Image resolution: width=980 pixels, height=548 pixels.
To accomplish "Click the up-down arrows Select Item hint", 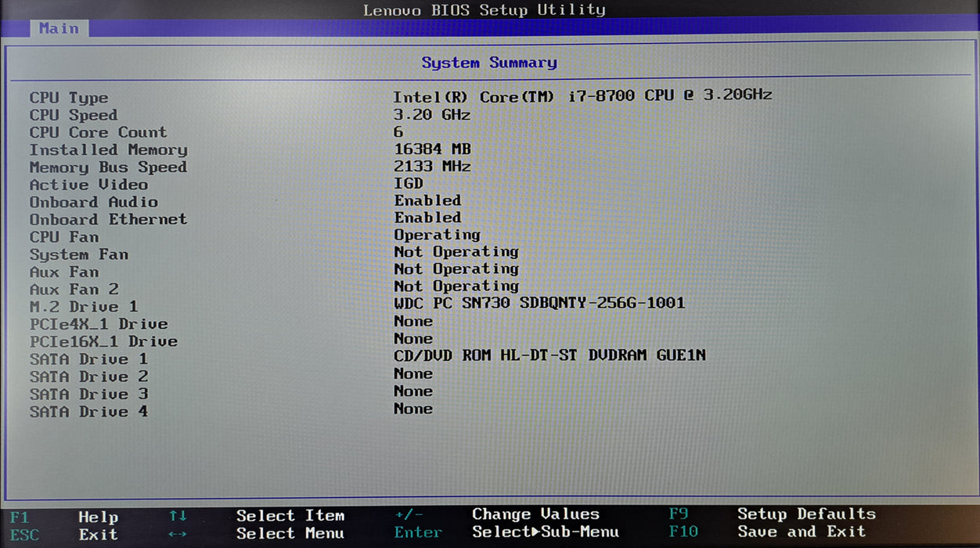I will pyautogui.click(x=257, y=516).
